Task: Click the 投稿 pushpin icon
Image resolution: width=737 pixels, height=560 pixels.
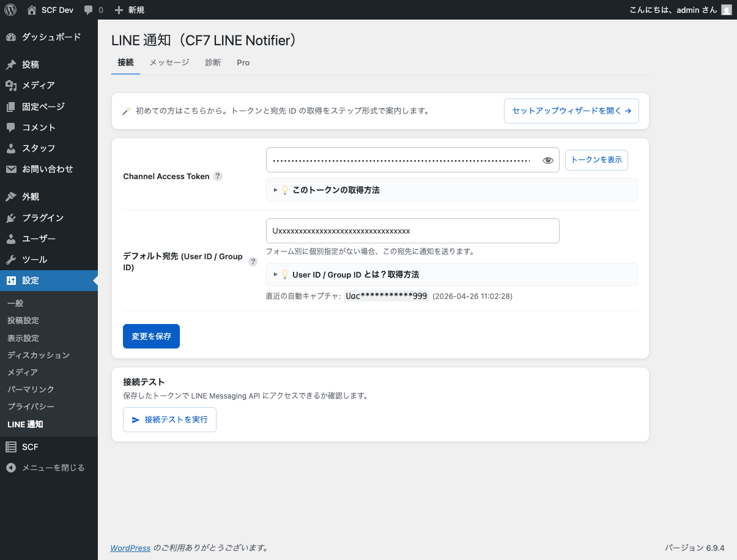Action: [11, 65]
